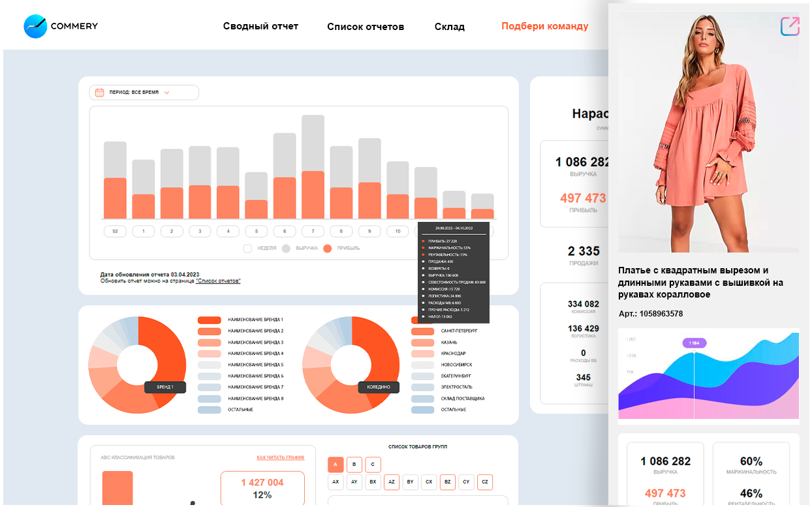
Task: Toggle the BZ group filter
Action: (x=448, y=482)
